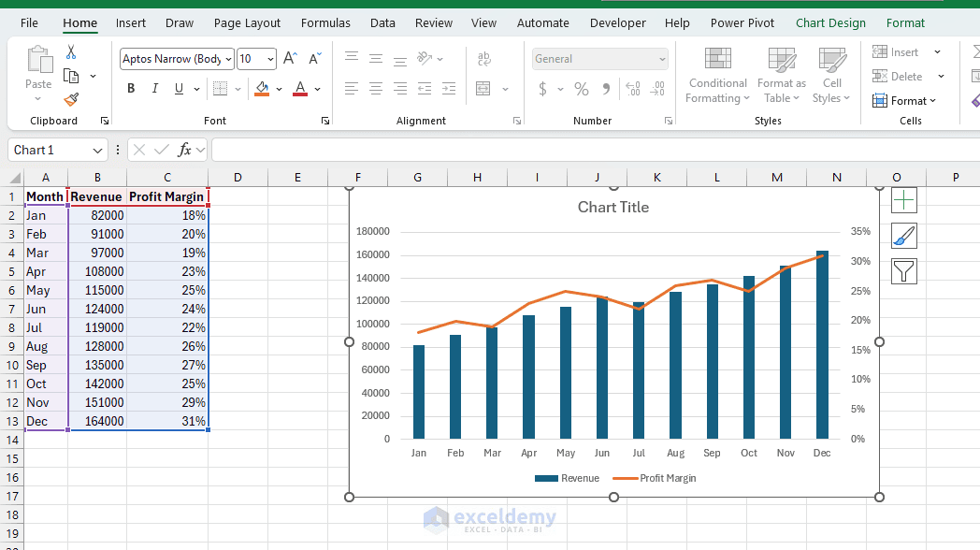Toggle Underline formatting

pos(179,88)
